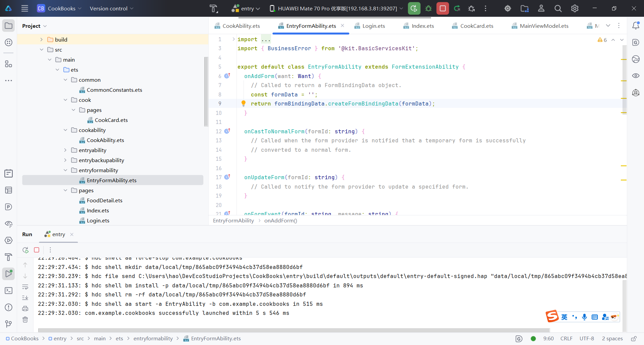Collapse the cookability folder
This screenshot has width=644, height=345.
click(x=65, y=130)
